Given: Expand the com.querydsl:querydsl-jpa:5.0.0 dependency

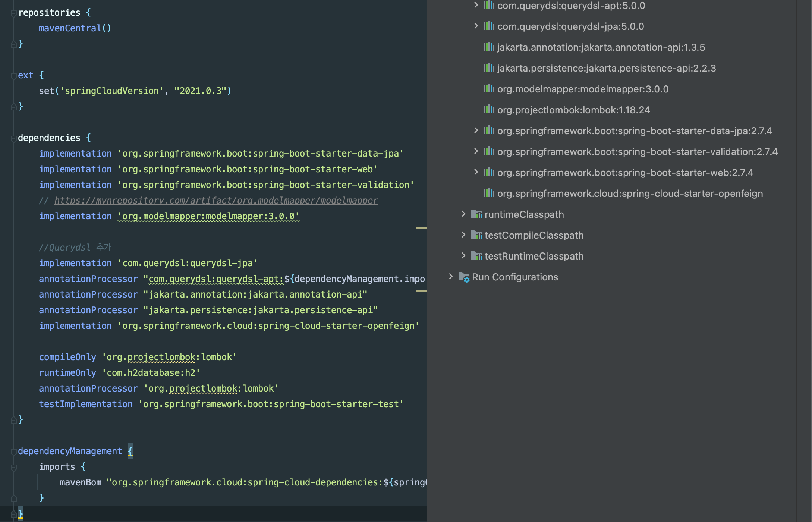Looking at the screenshot, I should (x=476, y=26).
